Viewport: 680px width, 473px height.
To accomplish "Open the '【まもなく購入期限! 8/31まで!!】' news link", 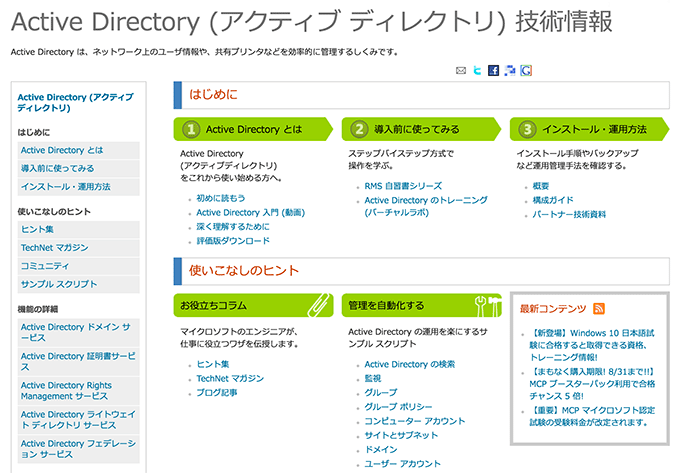I will (592, 384).
